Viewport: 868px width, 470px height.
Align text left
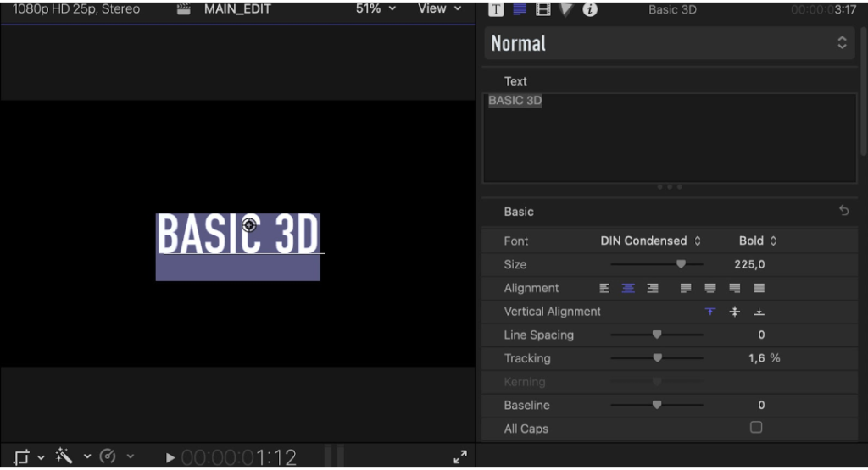(604, 288)
